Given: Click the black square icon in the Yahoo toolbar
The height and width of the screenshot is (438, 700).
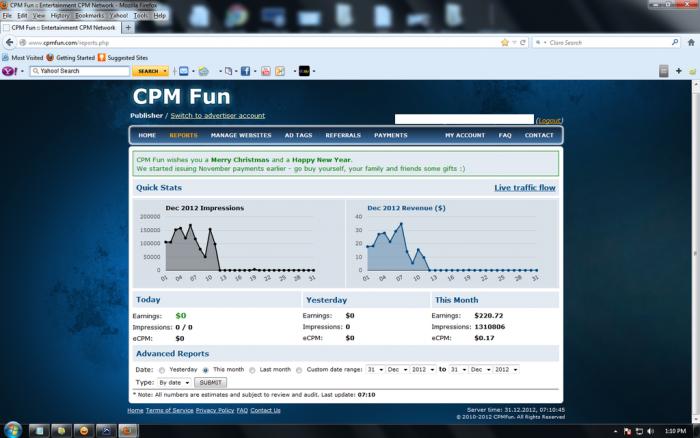Looking at the screenshot, I should [304, 71].
